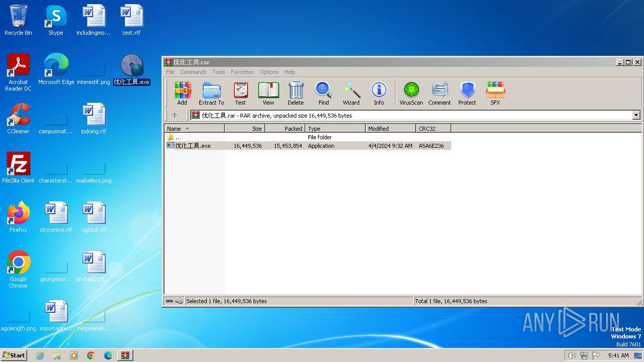Run the Test archive tool

pos(240,94)
